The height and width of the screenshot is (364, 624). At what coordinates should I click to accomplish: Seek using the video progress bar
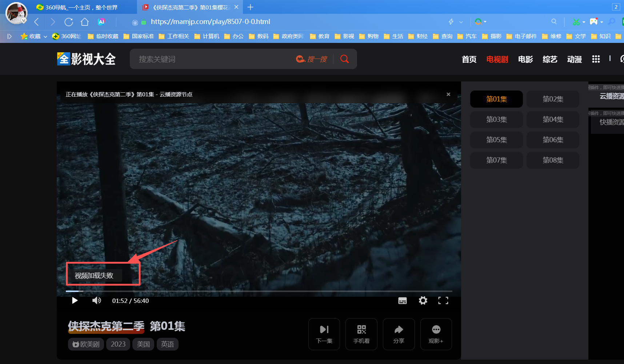tap(259, 291)
